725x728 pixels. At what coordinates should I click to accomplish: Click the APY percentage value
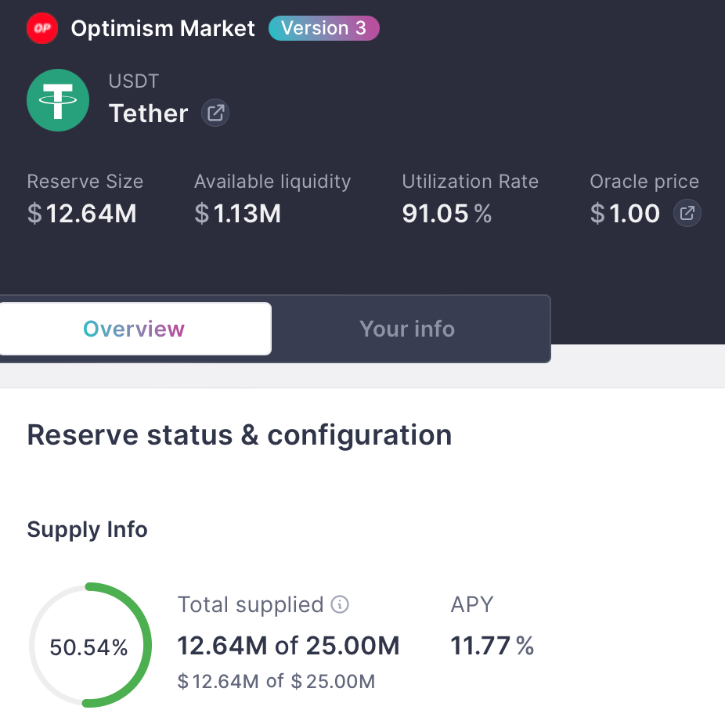point(492,645)
